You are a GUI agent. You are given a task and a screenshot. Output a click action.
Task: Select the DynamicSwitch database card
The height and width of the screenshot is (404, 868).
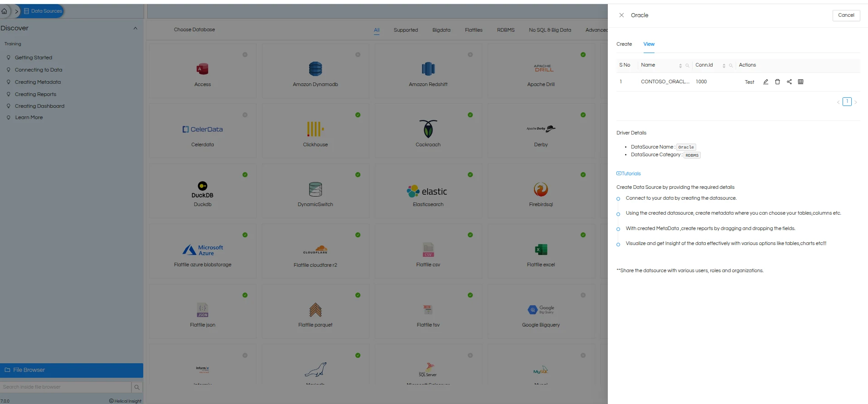pos(315,191)
